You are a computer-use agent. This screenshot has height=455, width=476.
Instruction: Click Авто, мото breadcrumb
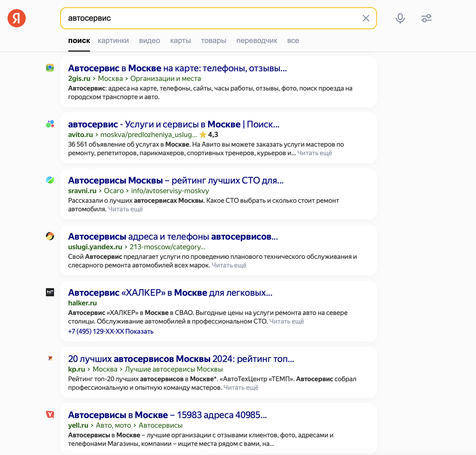[x=113, y=425]
